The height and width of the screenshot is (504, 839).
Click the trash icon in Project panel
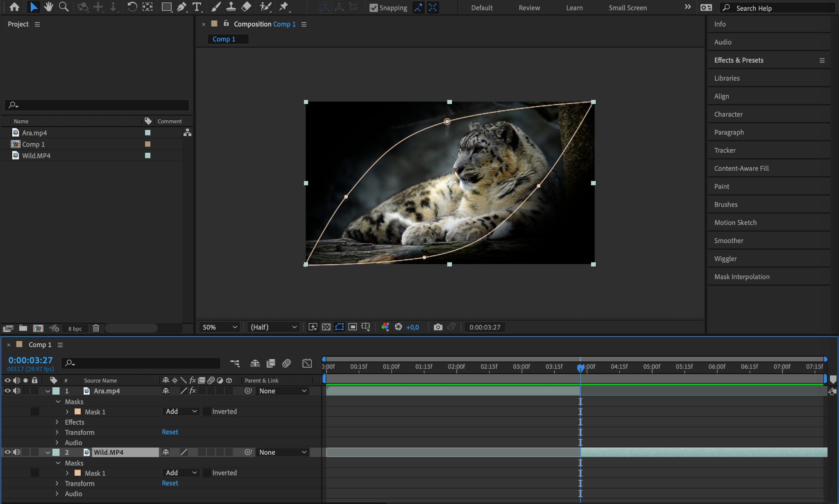(x=96, y=328)
